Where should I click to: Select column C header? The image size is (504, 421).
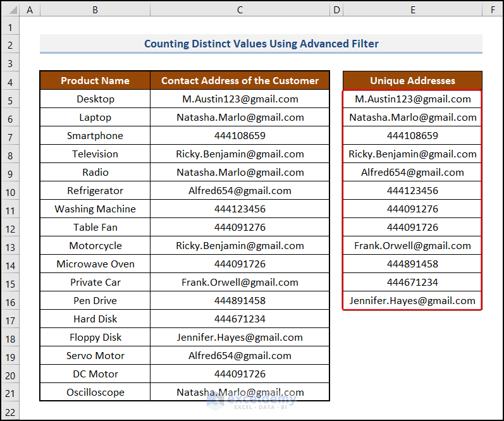(240, 9)
